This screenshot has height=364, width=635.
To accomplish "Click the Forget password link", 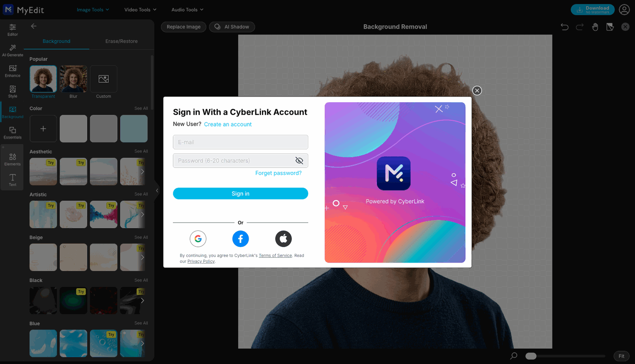I will coord(278,173).
